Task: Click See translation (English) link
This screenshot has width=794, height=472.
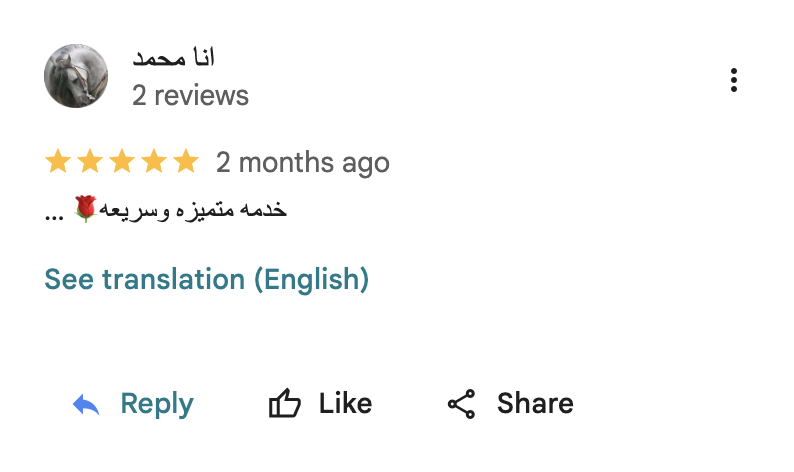Action: [207, 279]
